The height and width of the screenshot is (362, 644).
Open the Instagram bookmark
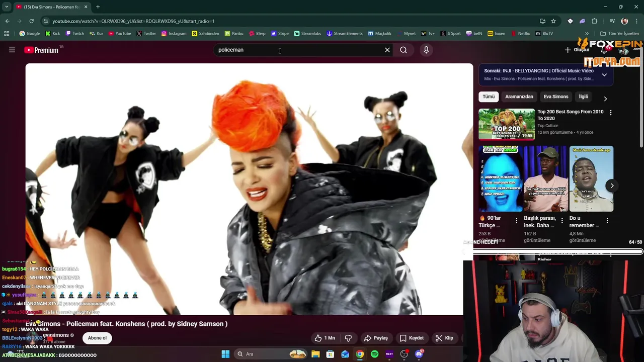coord(174,34)
